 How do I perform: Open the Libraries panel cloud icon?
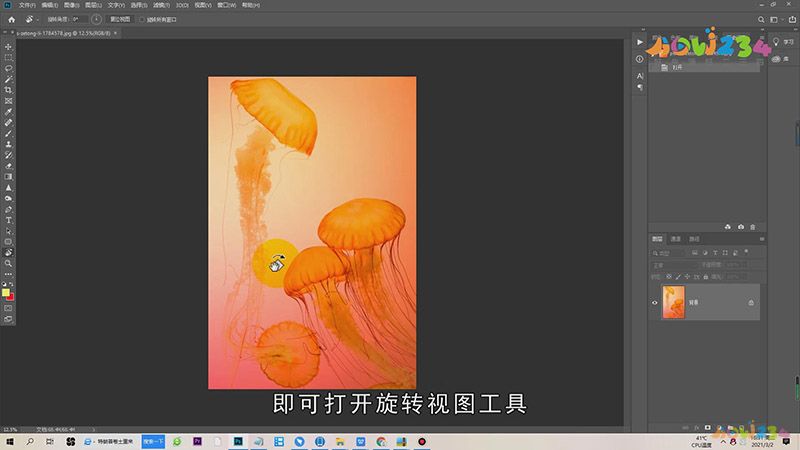[776, 59]
